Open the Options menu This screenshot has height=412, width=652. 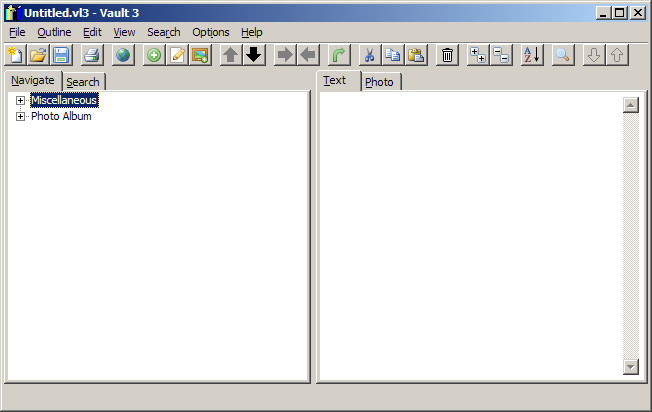click(210, 32)
